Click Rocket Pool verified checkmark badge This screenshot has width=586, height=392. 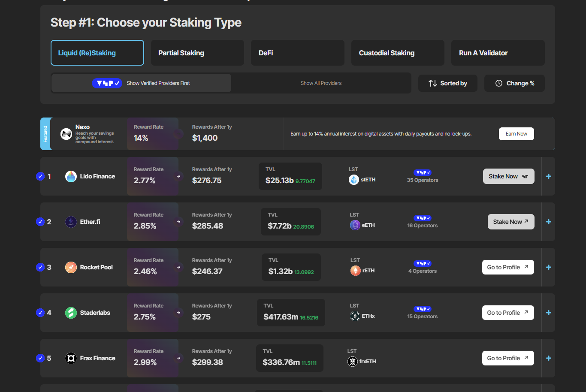coord(40,267)
